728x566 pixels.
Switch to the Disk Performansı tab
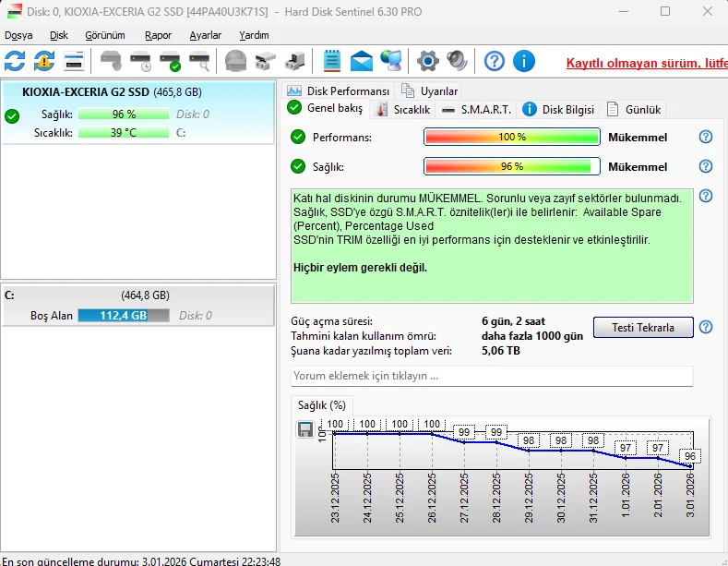[338, 90]
